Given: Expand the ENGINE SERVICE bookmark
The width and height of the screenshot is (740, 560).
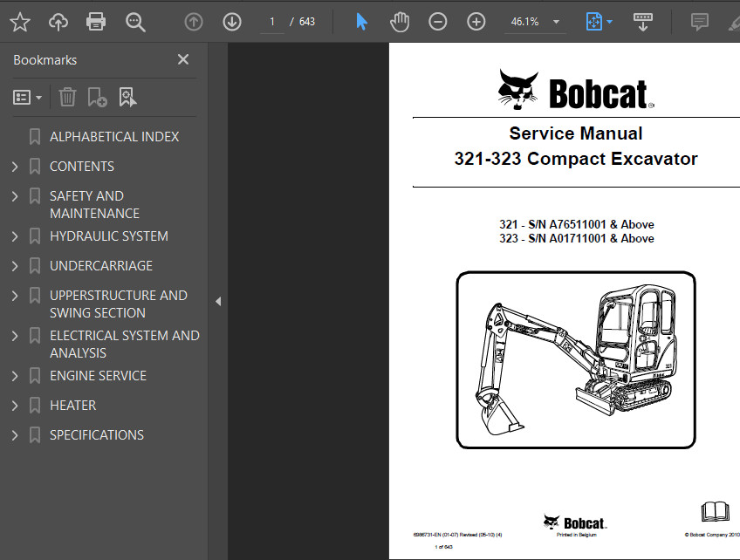Looking at the screenshot, I should click(15, 376).
